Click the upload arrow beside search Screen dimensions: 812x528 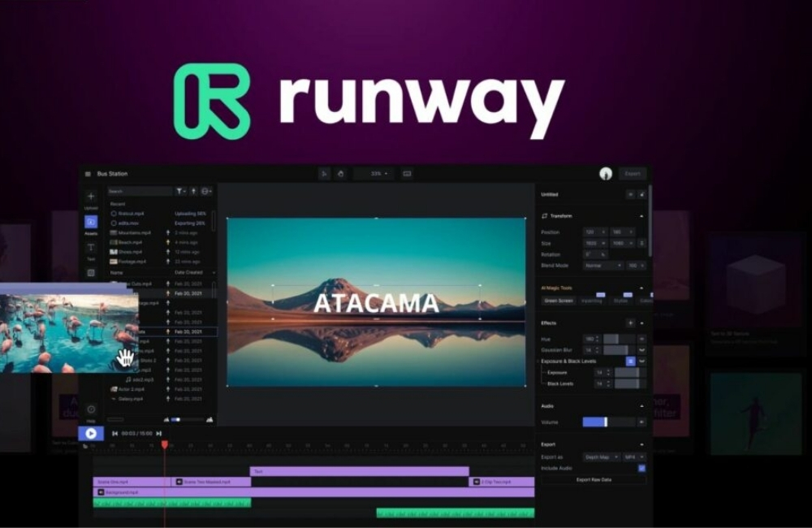(193, 191)
